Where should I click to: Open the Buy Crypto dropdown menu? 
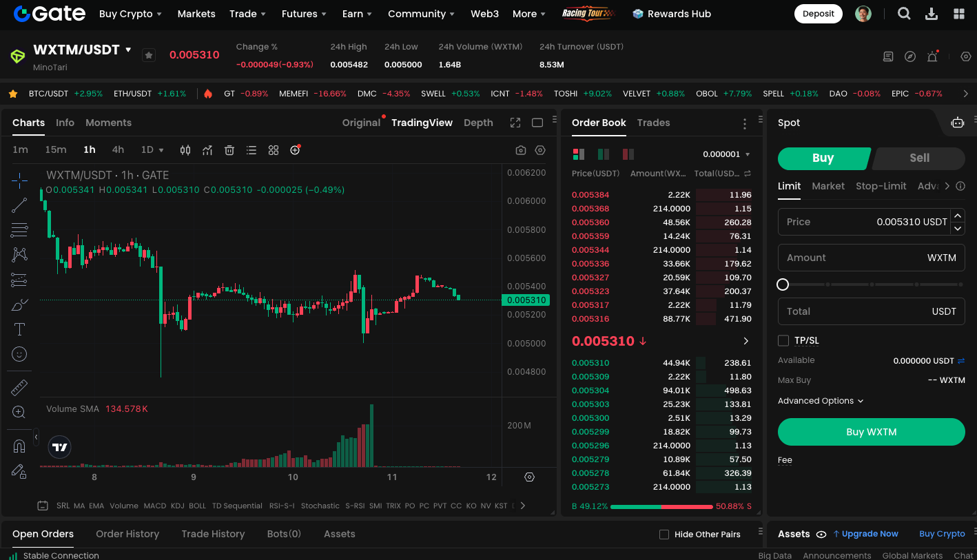pyautogui.click(x=130, y=14)
